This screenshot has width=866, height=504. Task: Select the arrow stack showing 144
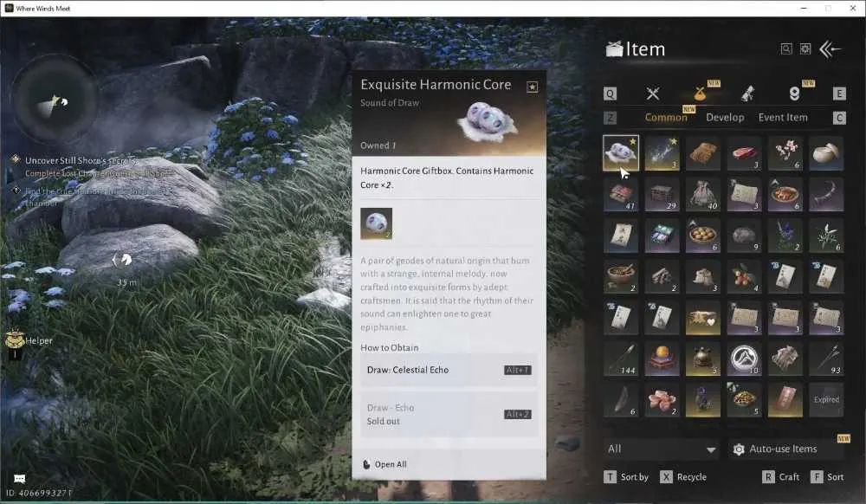621,359
